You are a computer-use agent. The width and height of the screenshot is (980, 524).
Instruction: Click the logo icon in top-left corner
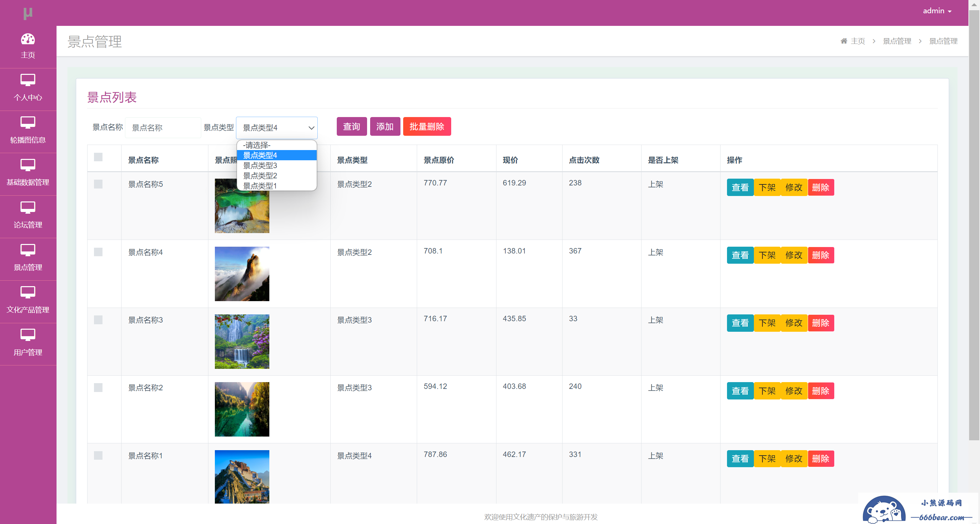click(28, 13)
